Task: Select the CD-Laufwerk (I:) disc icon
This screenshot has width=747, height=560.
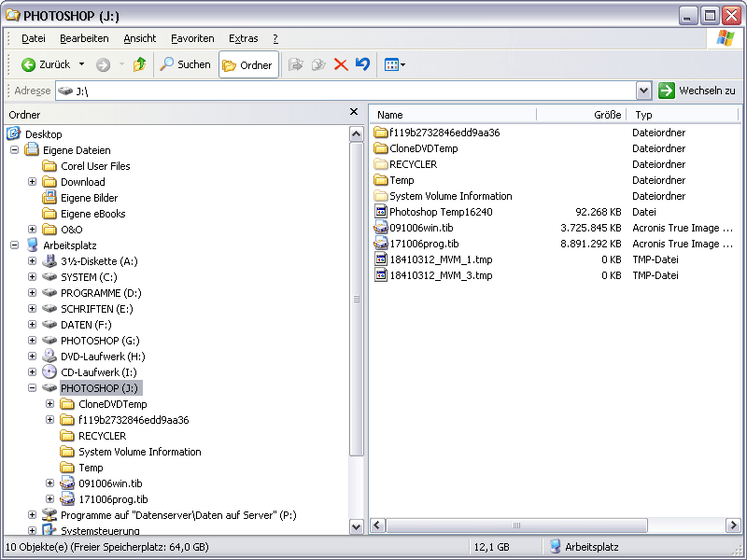Action: click(49, 371)
